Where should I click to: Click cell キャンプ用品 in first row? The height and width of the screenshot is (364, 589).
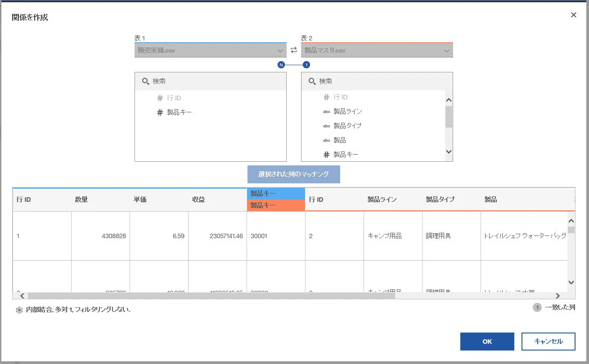[385, 236]
